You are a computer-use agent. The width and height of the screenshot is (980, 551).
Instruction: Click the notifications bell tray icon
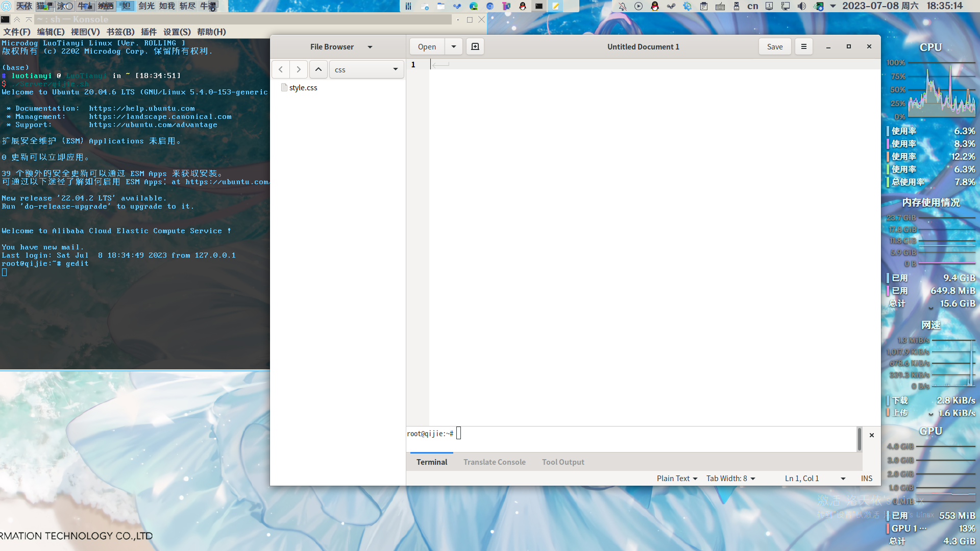click(622, 6)
